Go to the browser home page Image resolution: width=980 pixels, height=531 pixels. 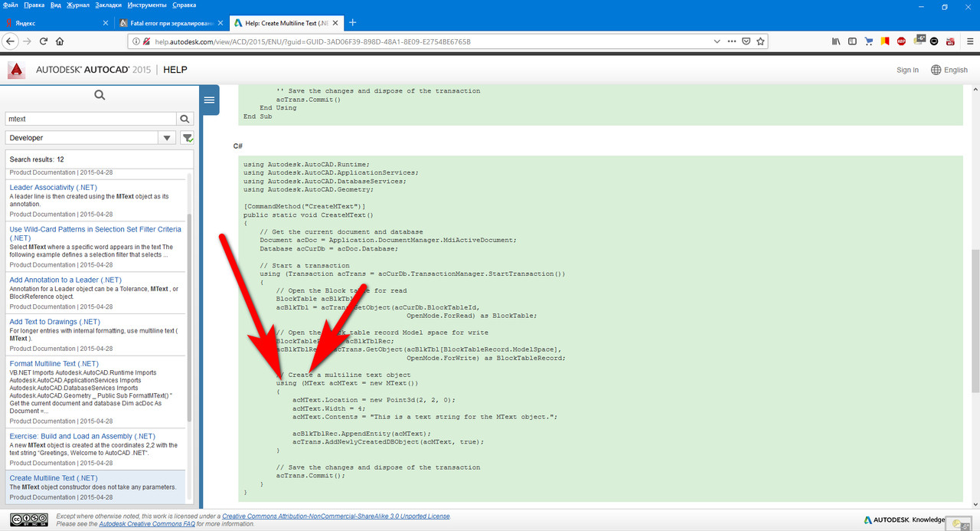(60, 41)
